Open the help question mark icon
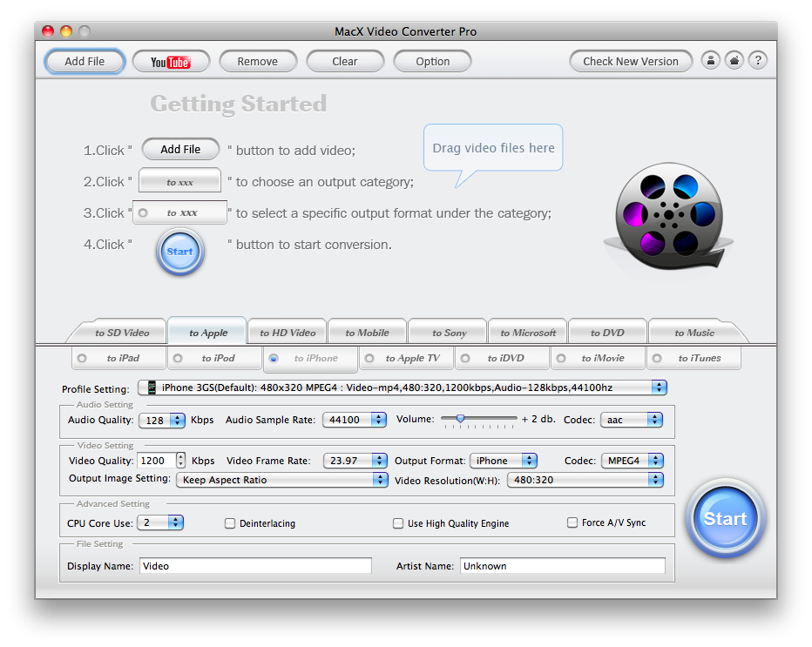The image size is (812, 647). [x=758, y=61]
